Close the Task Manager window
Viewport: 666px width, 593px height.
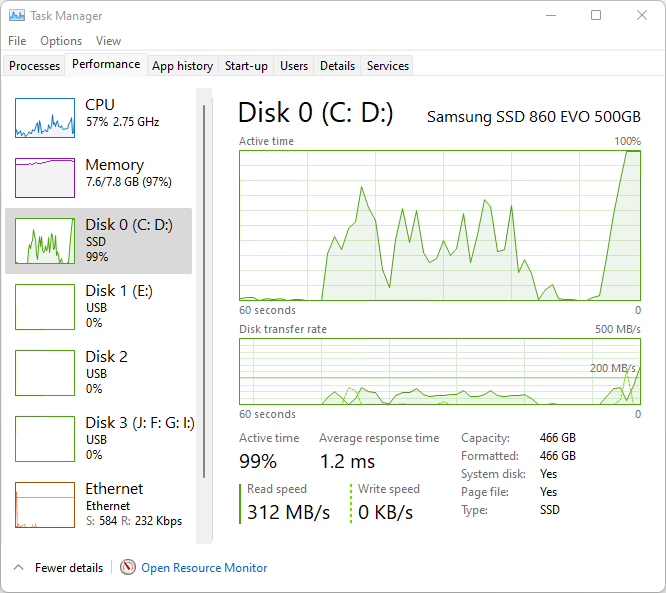point(642,15)
